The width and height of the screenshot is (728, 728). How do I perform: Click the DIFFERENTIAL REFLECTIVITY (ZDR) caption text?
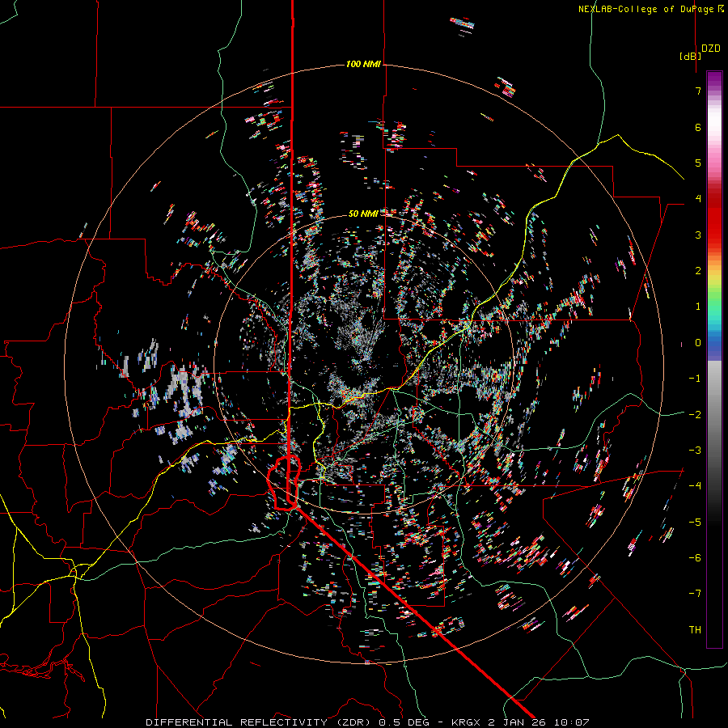point(259,722)
